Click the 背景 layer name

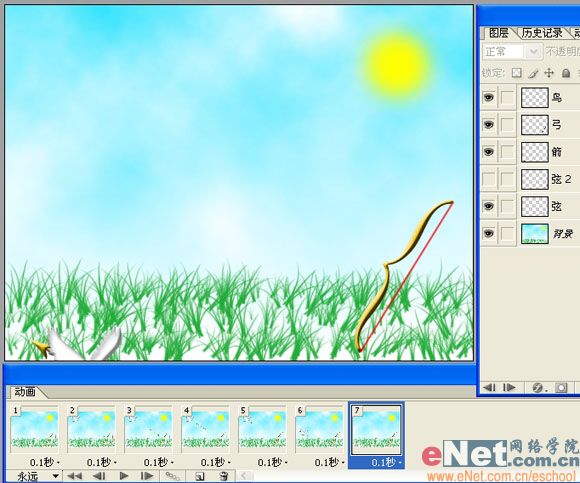pyautogui.click(x=563, y=233)
